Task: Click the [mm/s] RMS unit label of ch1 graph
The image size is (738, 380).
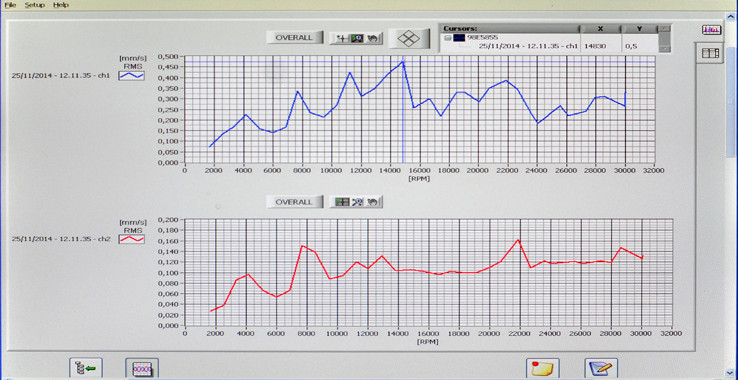Action: coord(132,62)
